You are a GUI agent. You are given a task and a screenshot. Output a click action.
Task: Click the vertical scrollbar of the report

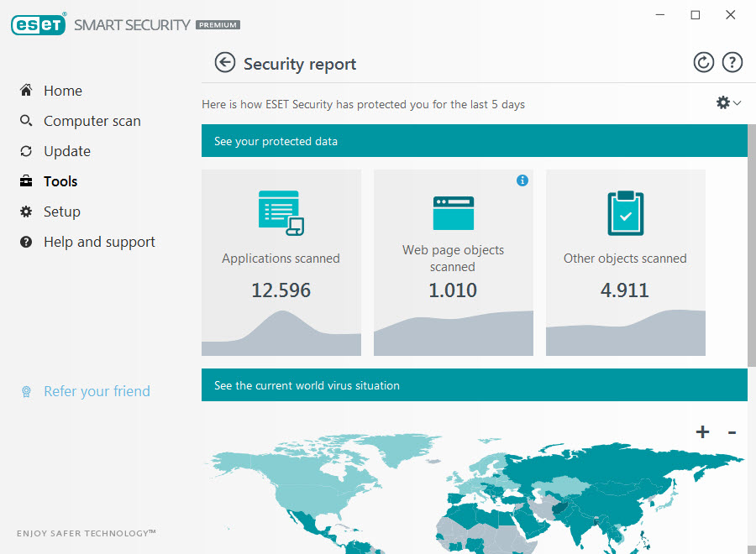pyautogui.click(x=752, y=246)
